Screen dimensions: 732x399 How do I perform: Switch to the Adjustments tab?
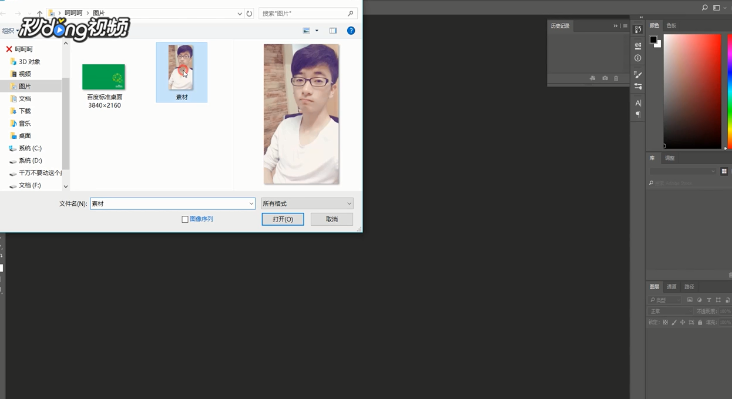670,158
